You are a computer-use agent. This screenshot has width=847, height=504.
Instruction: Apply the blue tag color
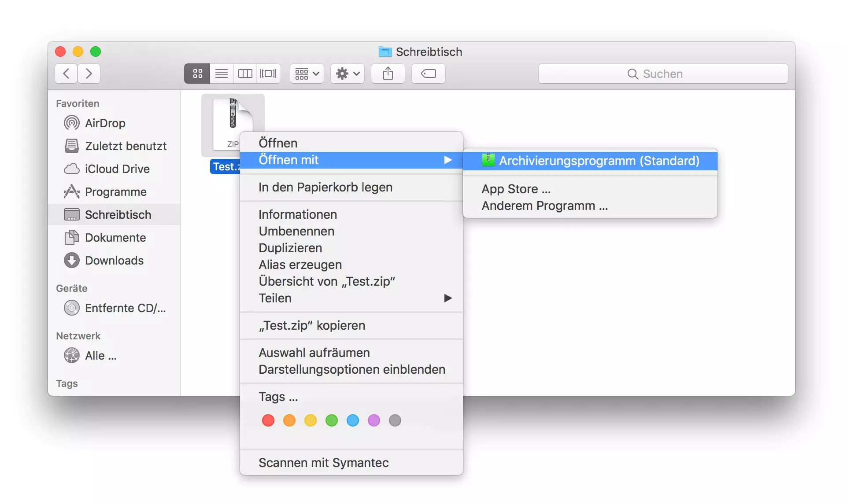353,420
